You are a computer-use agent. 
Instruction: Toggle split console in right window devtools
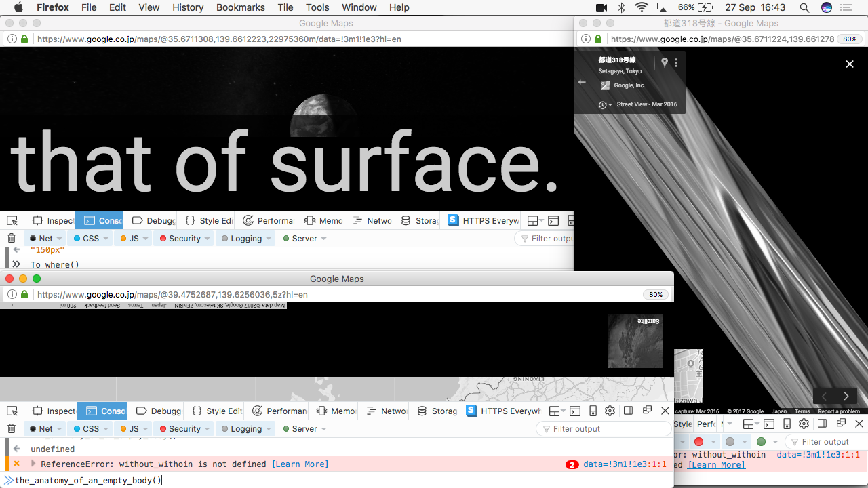pos(769,424)
